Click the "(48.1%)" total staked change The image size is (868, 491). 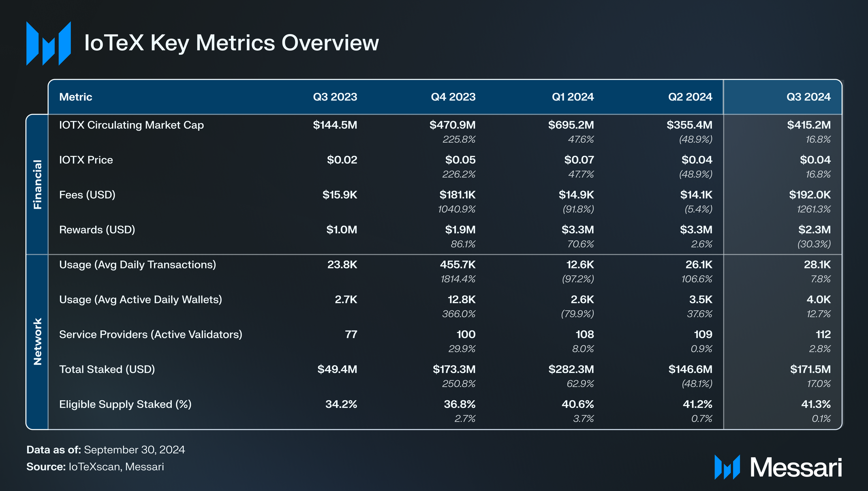pos(697,384)
